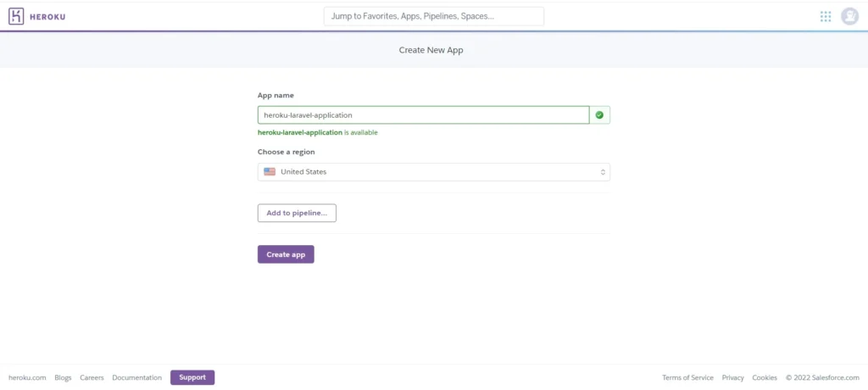Click the Choose a region label
868x390 pixels.
[x=287, y=152]
